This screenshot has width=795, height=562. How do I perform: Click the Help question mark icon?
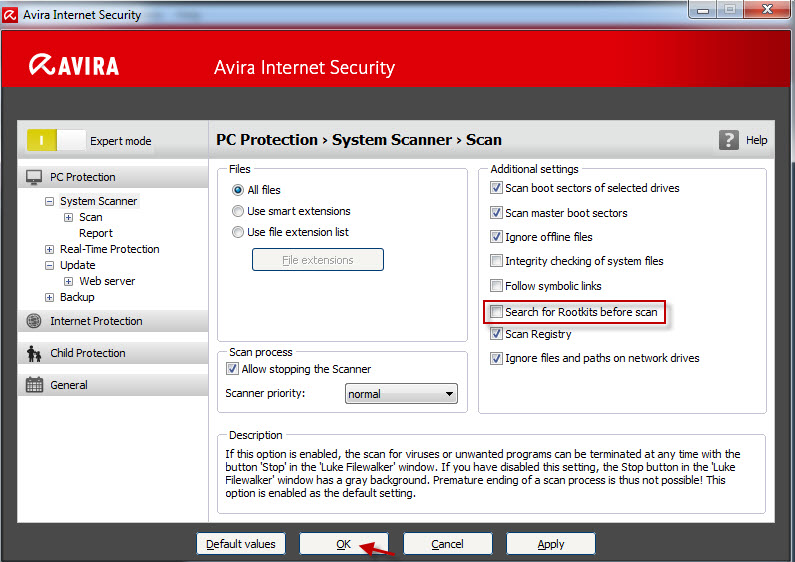(729, 140)
